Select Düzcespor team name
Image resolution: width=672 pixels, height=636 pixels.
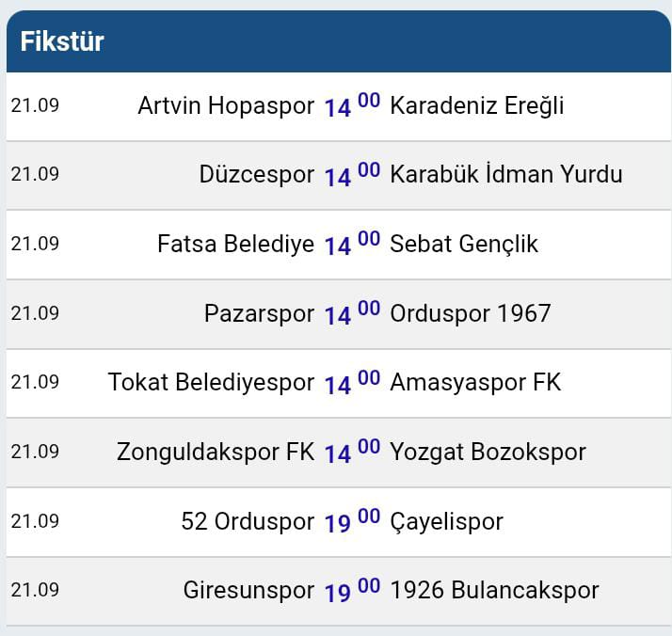256,175
